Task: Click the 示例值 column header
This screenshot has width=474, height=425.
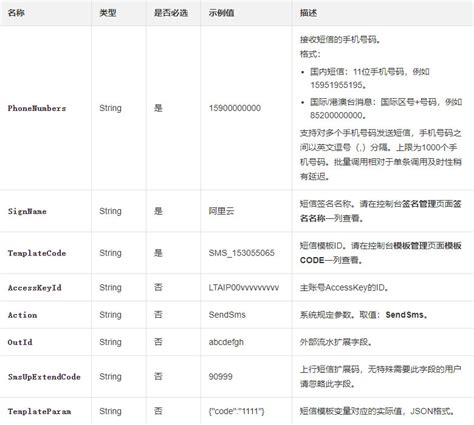Action: pos(221,13)
